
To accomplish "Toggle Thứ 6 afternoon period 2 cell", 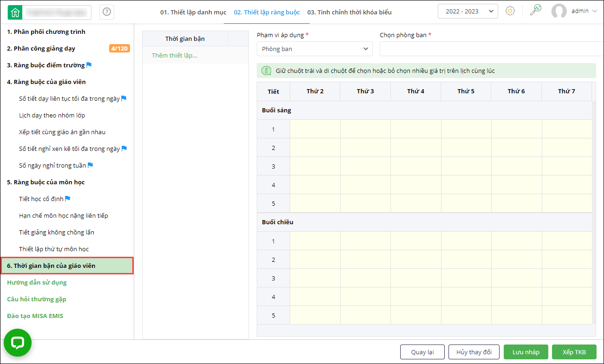I will tap(516, 260).
